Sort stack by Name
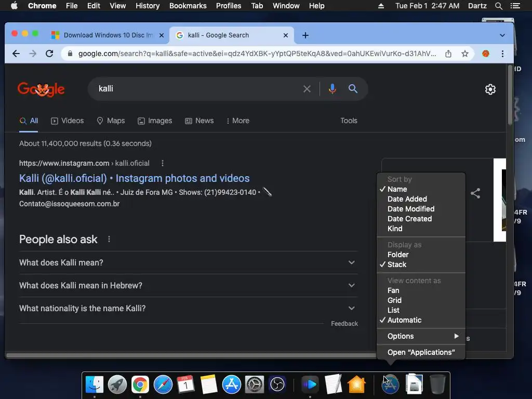The width and height of the screenshot is (532, 399). pyautogui.click(x=421, y=189)
